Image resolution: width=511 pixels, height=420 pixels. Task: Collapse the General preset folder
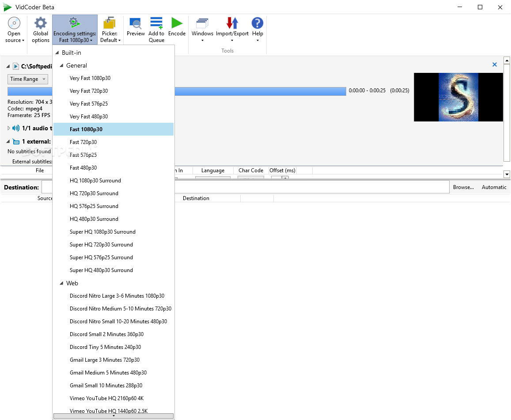(61, 65)
